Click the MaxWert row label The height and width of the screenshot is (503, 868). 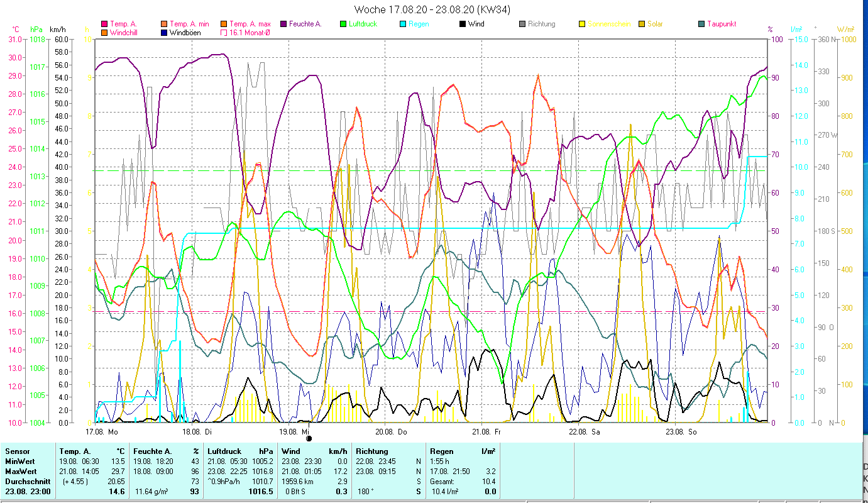coord(21,472)
